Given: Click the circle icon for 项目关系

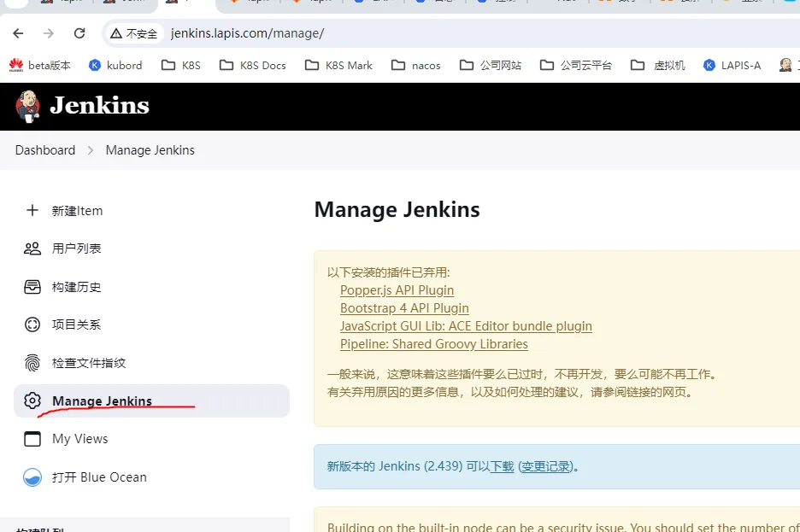Looking at the screenshot, I should (32, 324).
